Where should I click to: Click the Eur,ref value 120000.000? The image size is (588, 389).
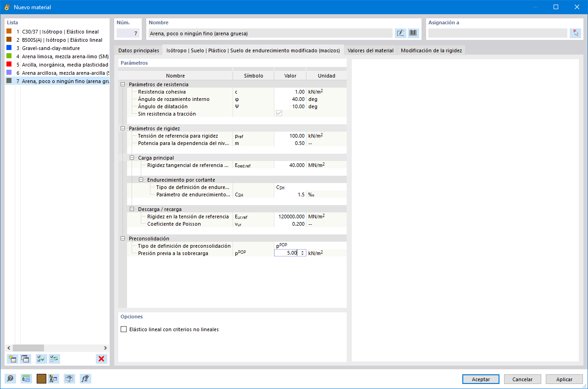(x=290, y=217)
